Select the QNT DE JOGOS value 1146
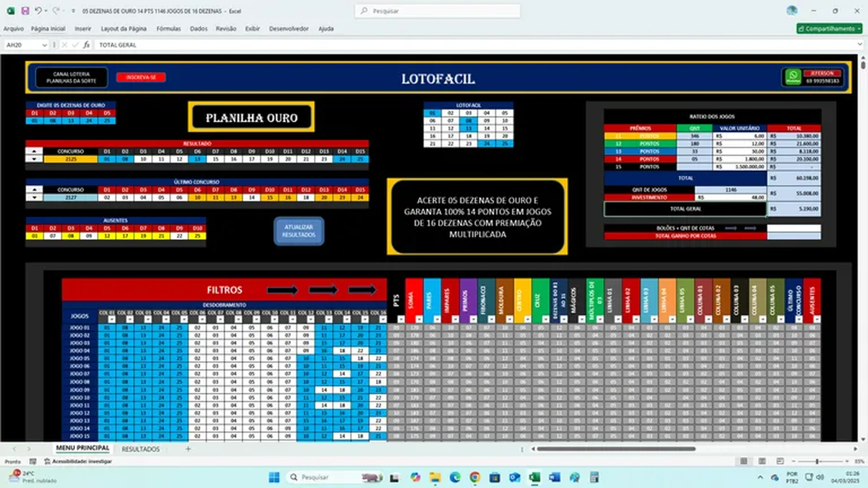 (x=731, y=190)
